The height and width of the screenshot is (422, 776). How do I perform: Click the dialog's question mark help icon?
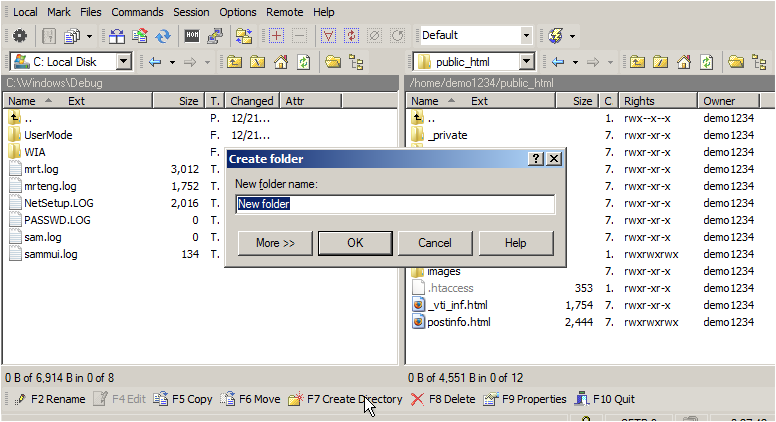click(x=536, y=159)
